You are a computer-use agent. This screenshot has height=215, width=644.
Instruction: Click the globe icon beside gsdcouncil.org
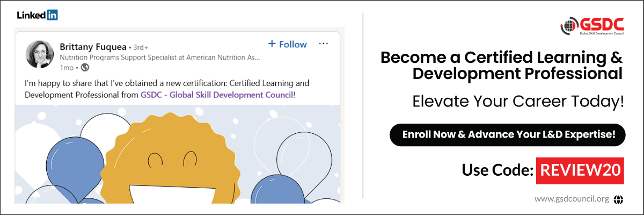[618, 199]
